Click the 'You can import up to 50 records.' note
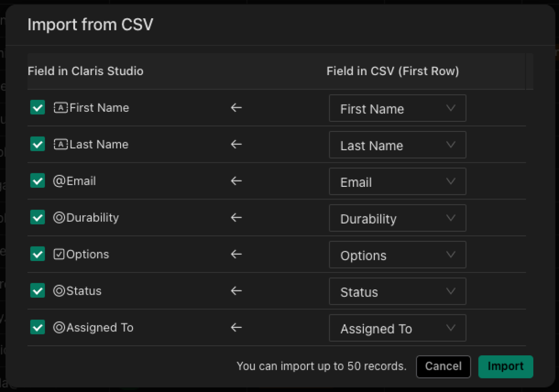The width and height of the screenshot is (559, 392). coord(321,366)
